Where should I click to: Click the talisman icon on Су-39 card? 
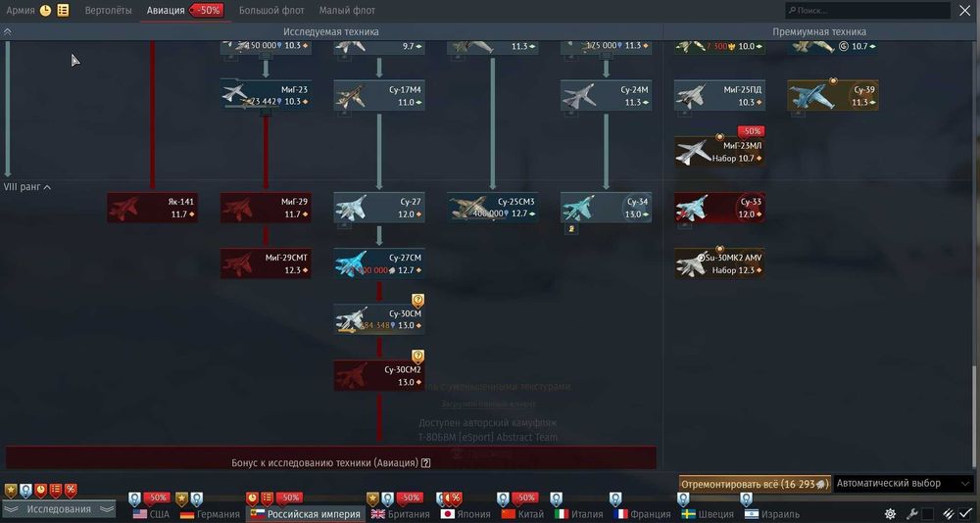832,81
